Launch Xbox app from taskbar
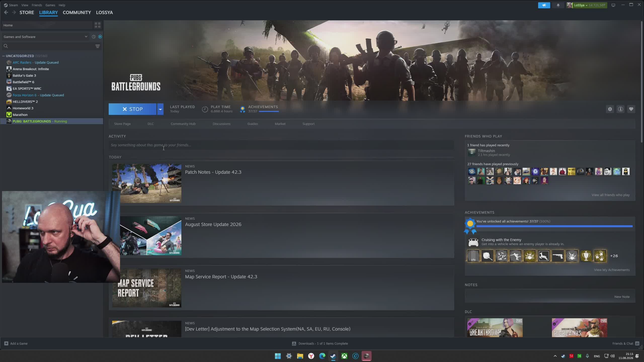 (x=344, y=356)
